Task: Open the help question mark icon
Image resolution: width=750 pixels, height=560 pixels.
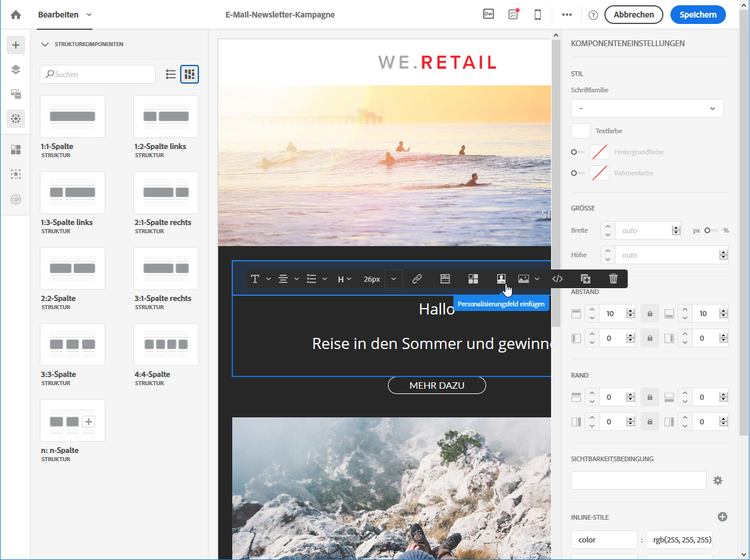Action: point(593,15)
